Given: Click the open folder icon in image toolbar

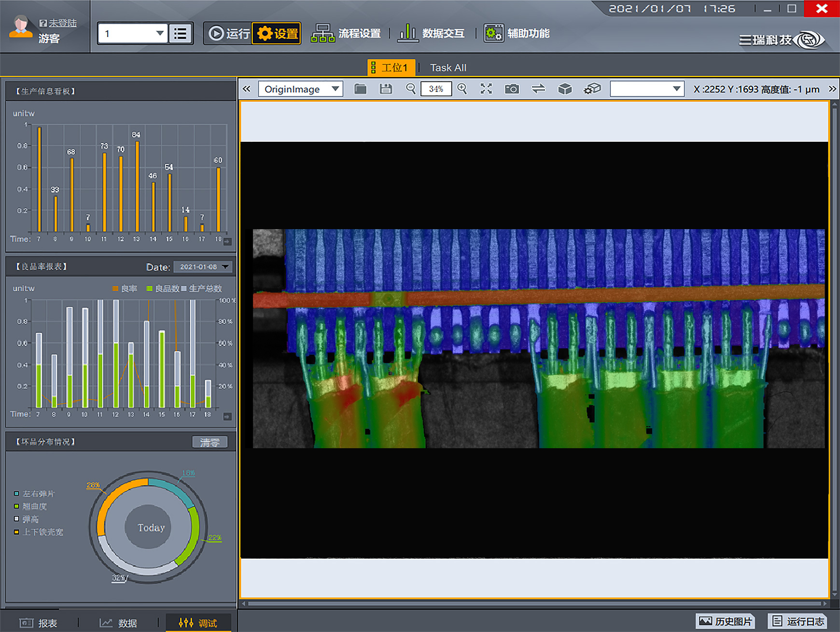Looking at the screenshot, I should pyautogui.click(x=360, y=89).
